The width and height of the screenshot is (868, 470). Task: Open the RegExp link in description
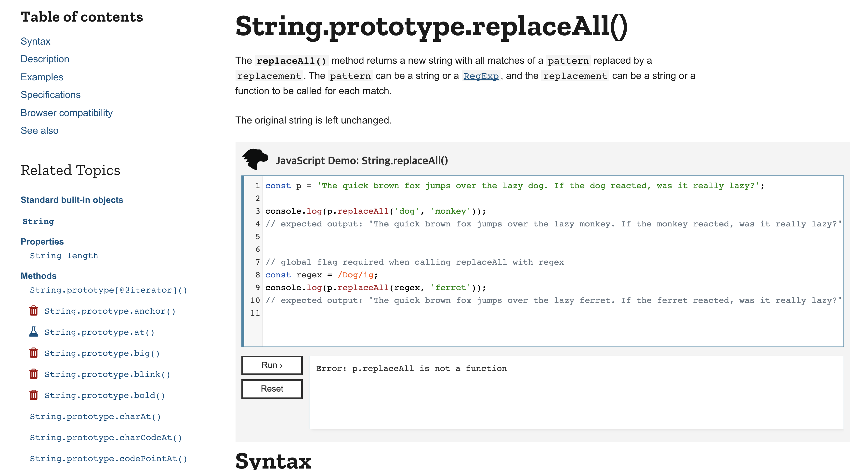[x=481, y=76]
